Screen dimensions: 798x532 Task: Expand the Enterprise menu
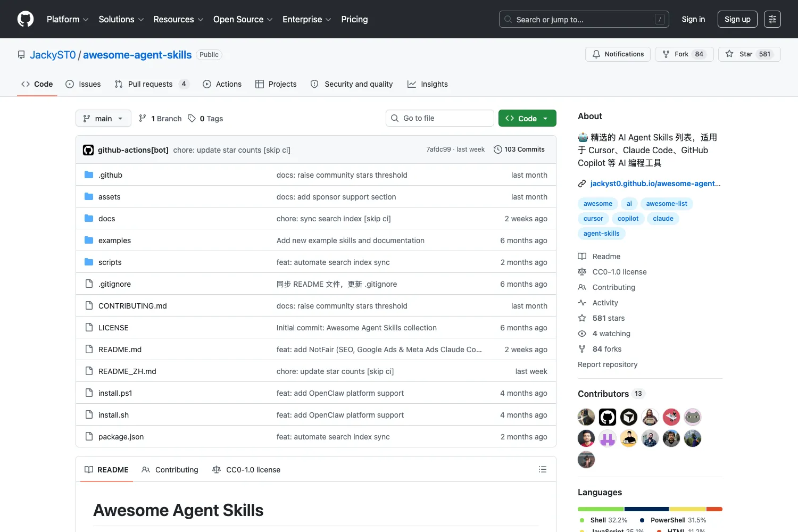[x=307, y=19]
